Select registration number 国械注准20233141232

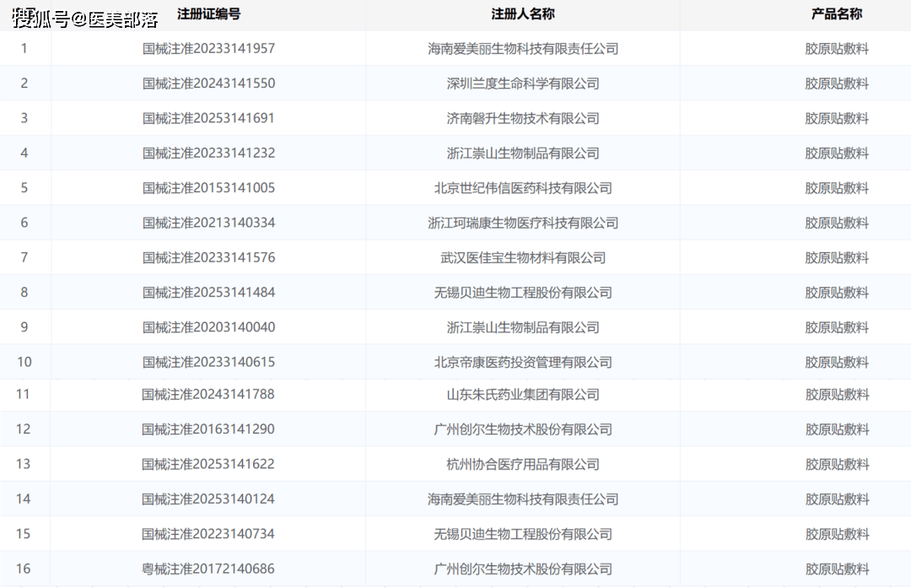click(208, 153)
